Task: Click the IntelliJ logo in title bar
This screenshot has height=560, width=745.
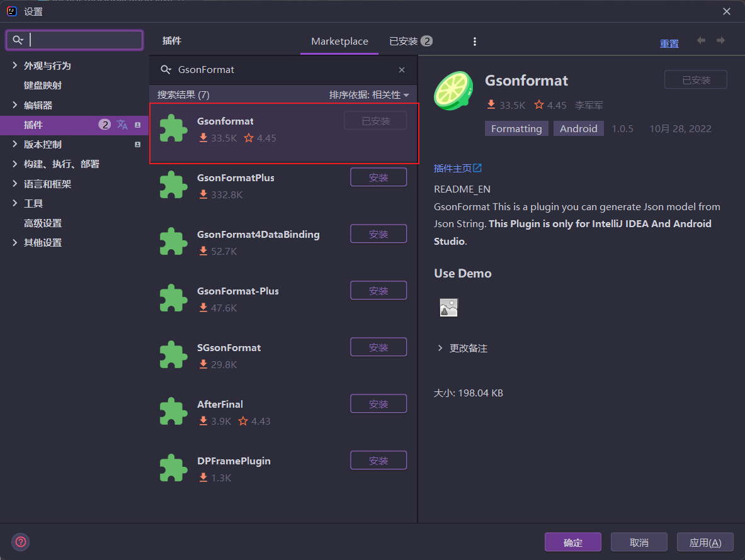Action: point(13,11)
